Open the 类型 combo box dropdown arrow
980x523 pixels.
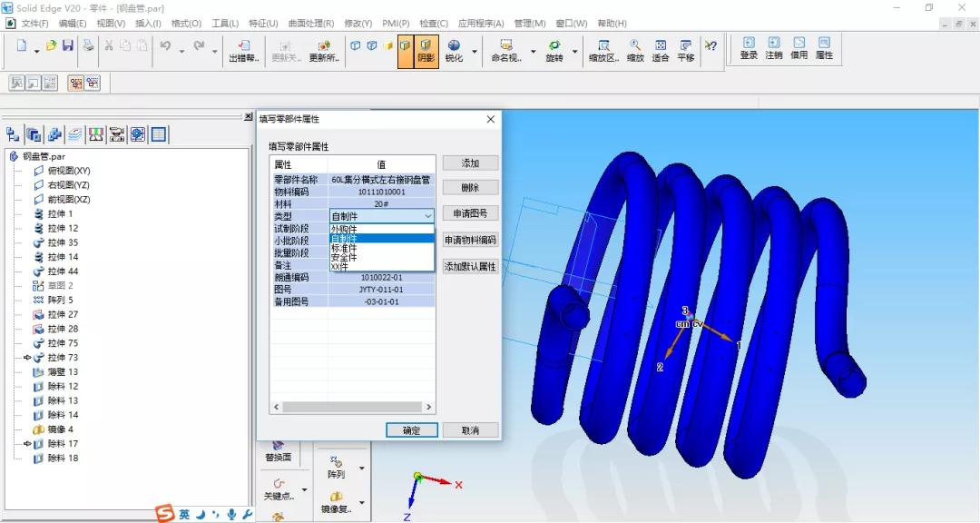pyautogui.click(x=427, y=216)
